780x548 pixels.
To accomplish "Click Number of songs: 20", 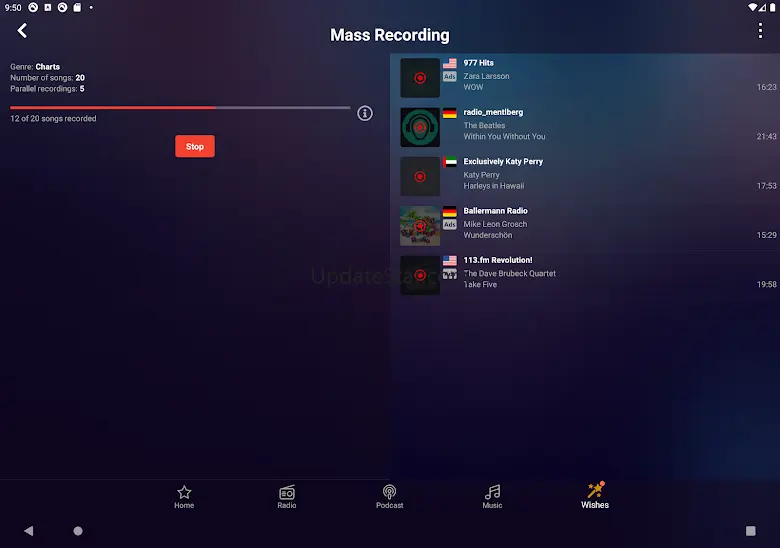I will [47, 78].
